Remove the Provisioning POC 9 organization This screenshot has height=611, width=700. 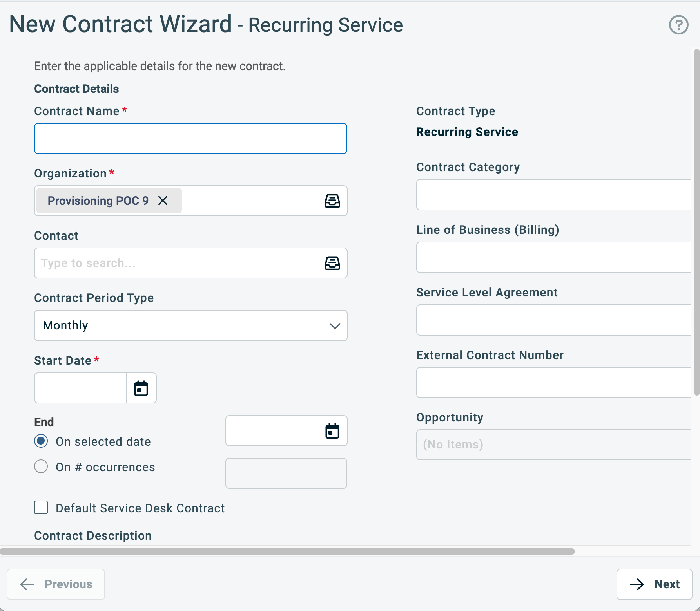coord(163,201)
